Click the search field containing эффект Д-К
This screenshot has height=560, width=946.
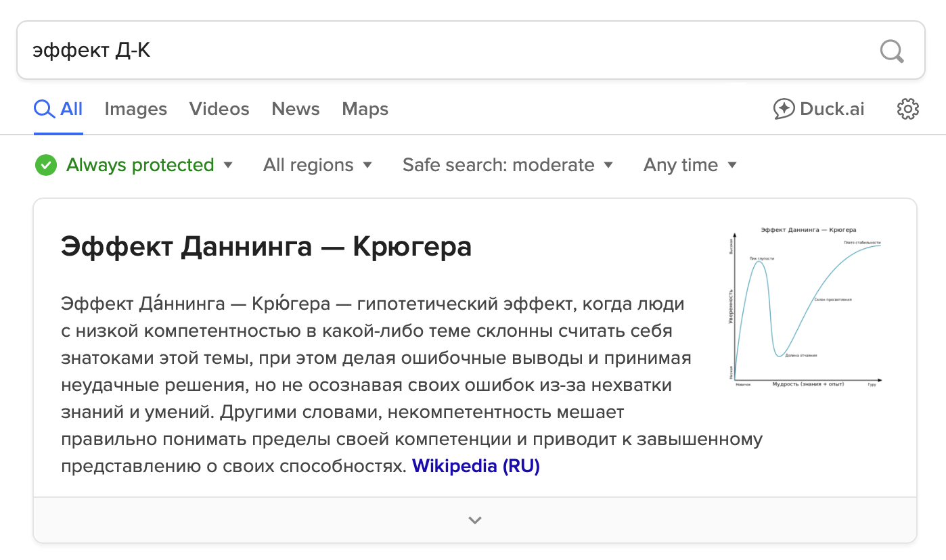(x=440, y=51)
